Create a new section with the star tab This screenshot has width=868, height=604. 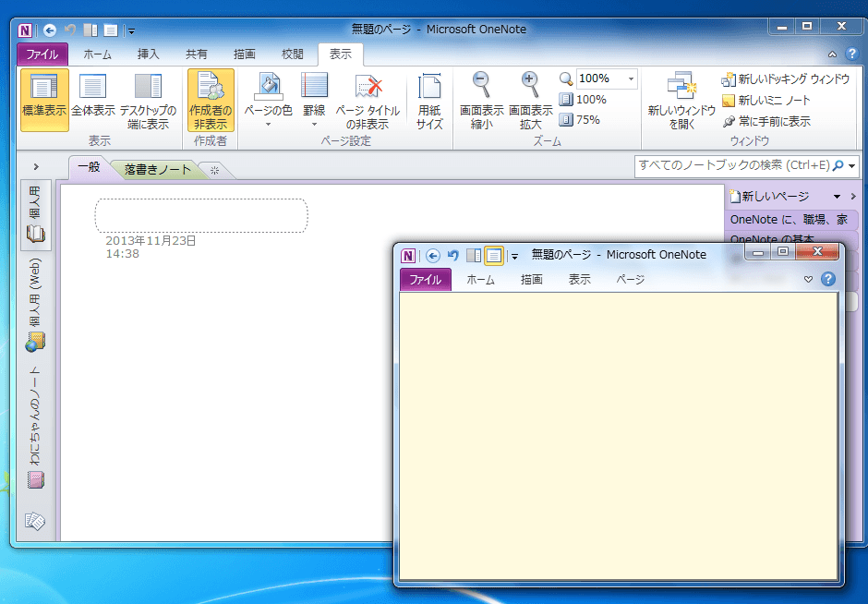tap(215, 171)
